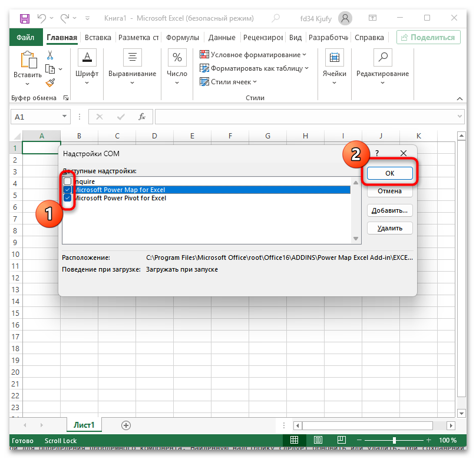Open the Вставка ribbon tab
This screenshot has width=476, height=459.
(x=98, y=37)
